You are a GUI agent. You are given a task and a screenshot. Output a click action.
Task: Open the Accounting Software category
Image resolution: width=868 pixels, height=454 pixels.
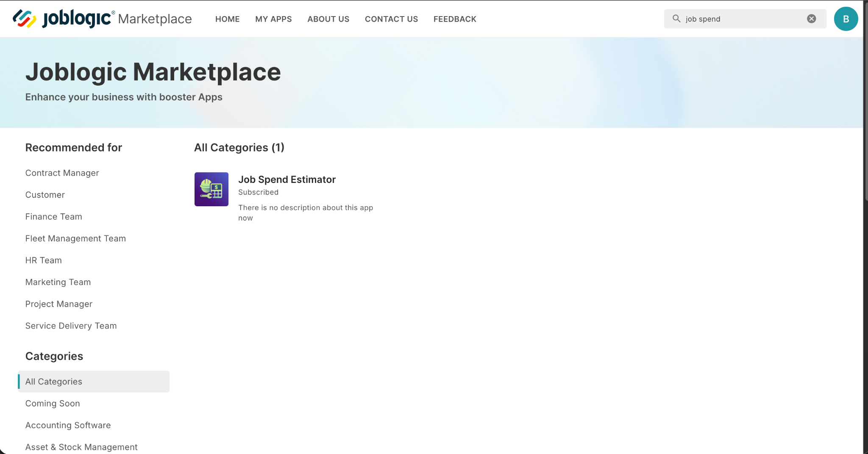(68, 425)
